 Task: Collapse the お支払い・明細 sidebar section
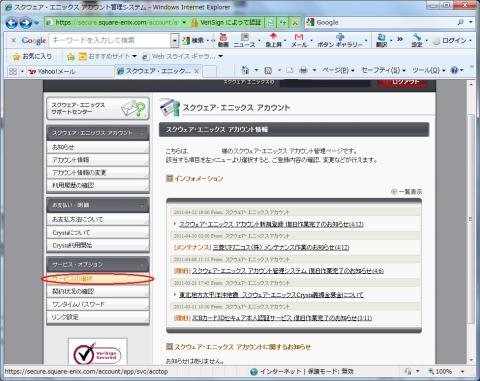pyautogui.click(x=141, y=205)
